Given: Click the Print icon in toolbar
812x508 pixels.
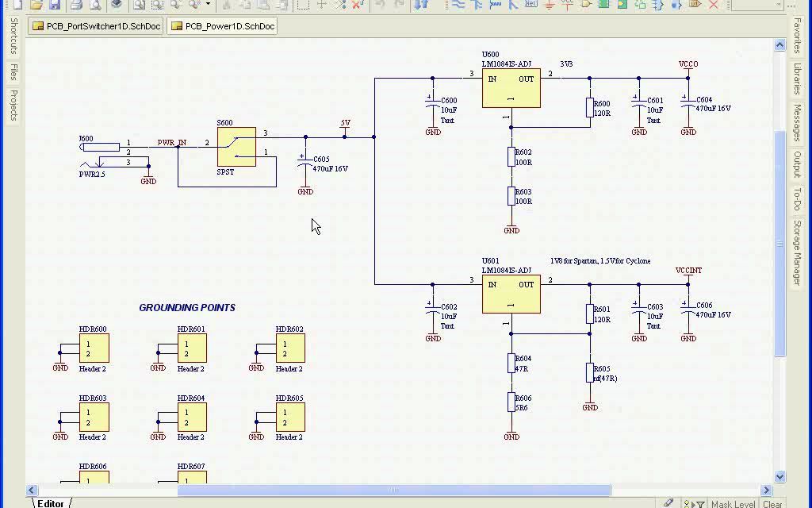Looking at the screenshot, I should point(76,5).
